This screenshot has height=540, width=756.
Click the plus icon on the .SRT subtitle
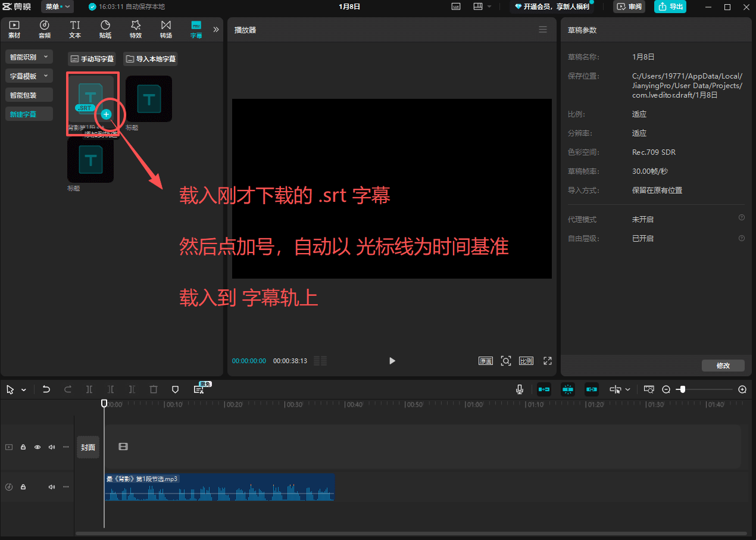coord(106,114)
